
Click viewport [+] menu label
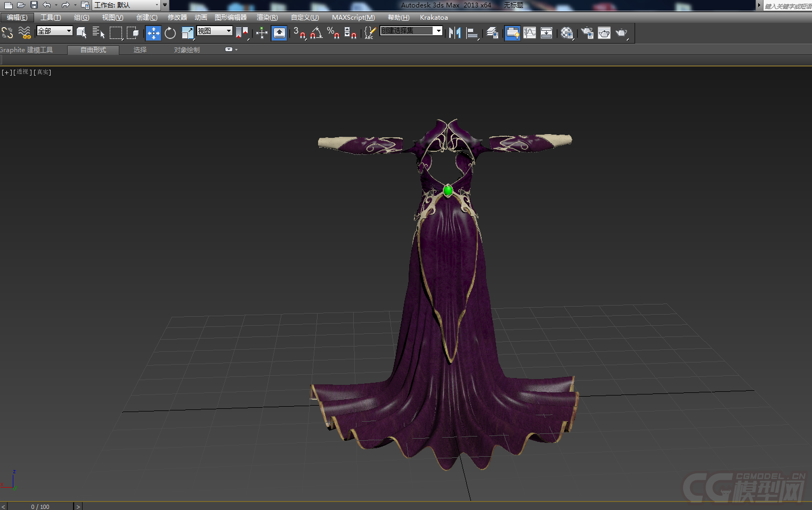click(7, 72)
